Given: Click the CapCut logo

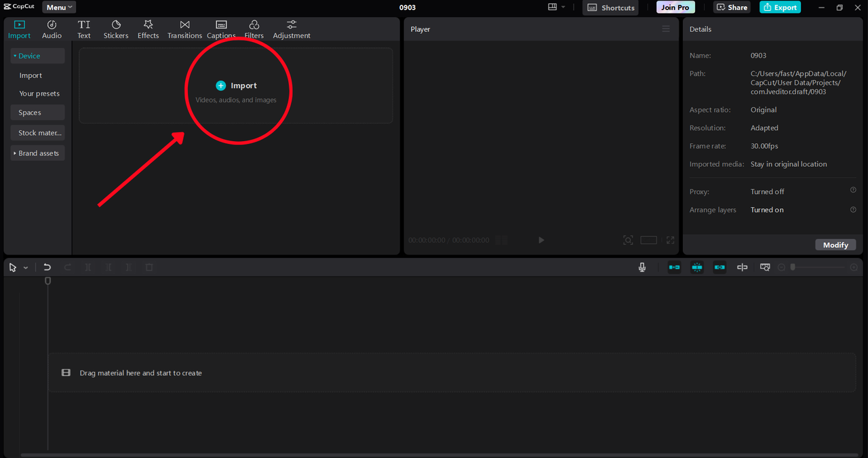Looking at the screenshot, I should pyautogui.click(x=18, y=7).
